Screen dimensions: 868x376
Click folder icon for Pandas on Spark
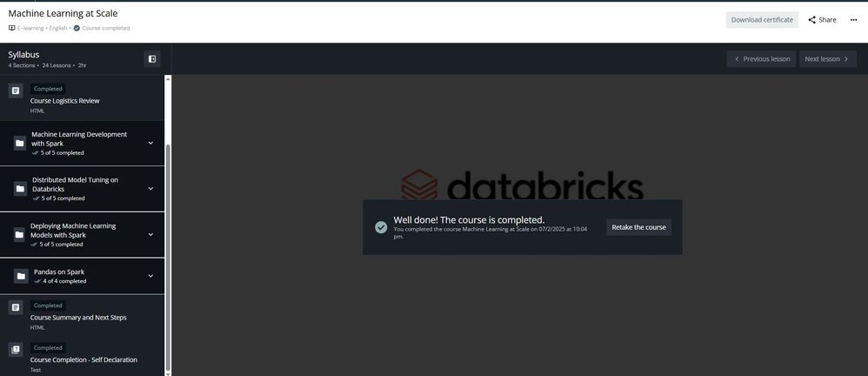point(21,276)
